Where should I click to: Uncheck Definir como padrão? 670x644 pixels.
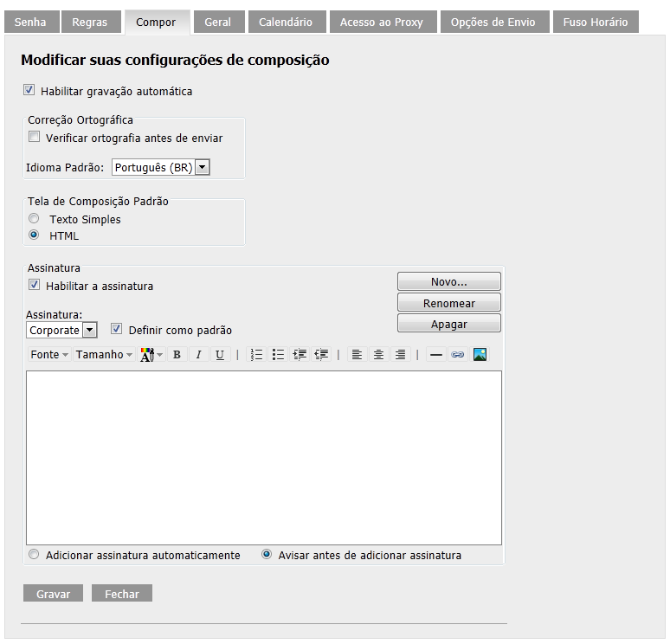click(116, 329)
